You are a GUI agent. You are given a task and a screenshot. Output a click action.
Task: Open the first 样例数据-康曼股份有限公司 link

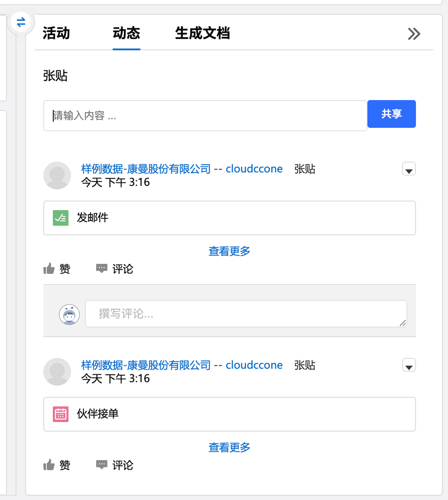pyautogui.click(x=146, y=169)
